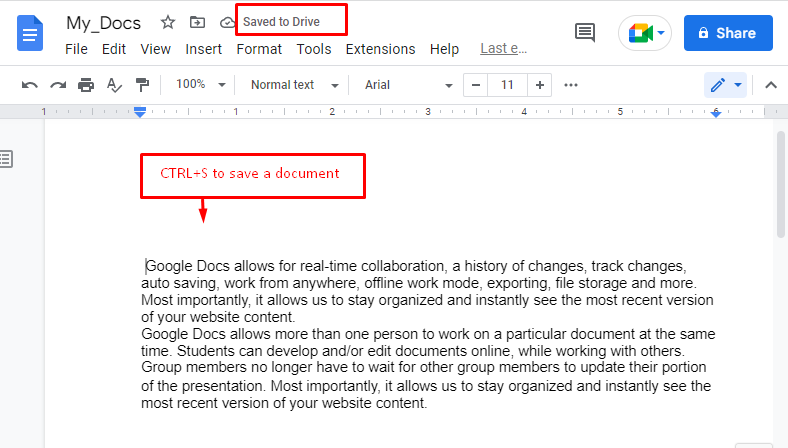Viewport: 788px width, 448px height.
Task: Open comment history icon
Action: (x=584, y=33)
